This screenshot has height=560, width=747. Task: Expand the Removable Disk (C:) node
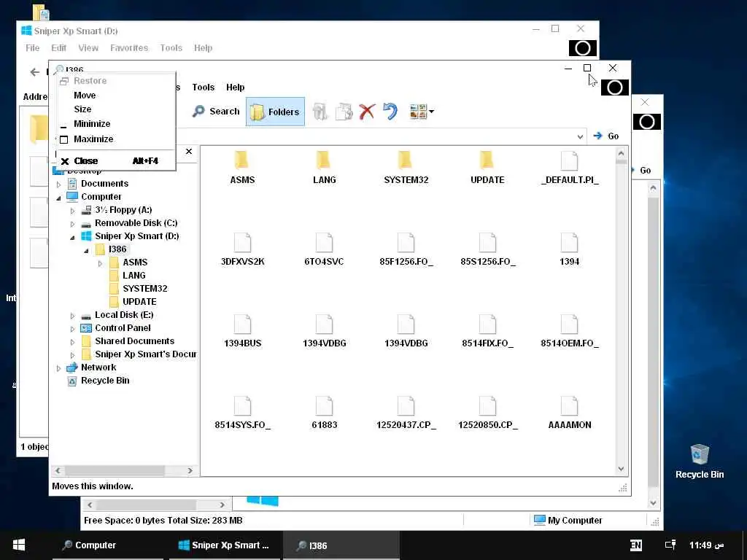pos(72,224)
